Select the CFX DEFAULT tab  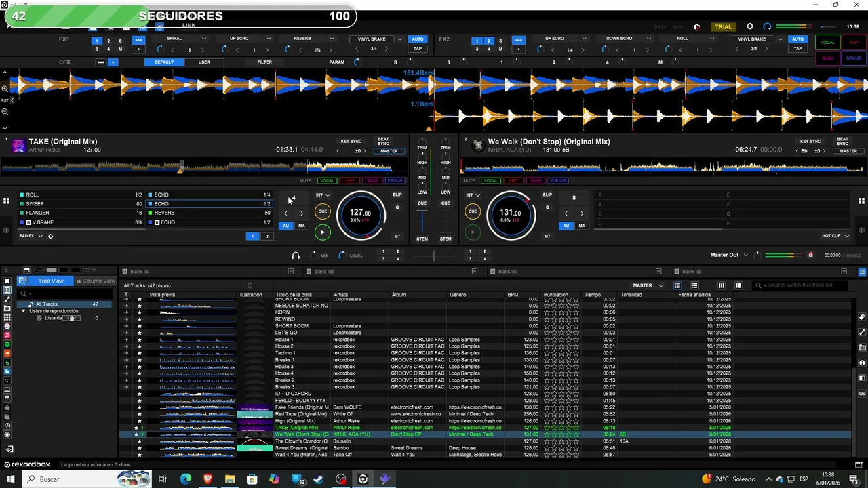pyautogui.click(x=163, y=62)
